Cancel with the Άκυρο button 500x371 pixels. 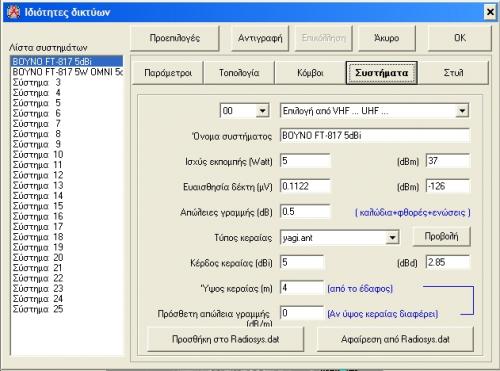point(387,38)
